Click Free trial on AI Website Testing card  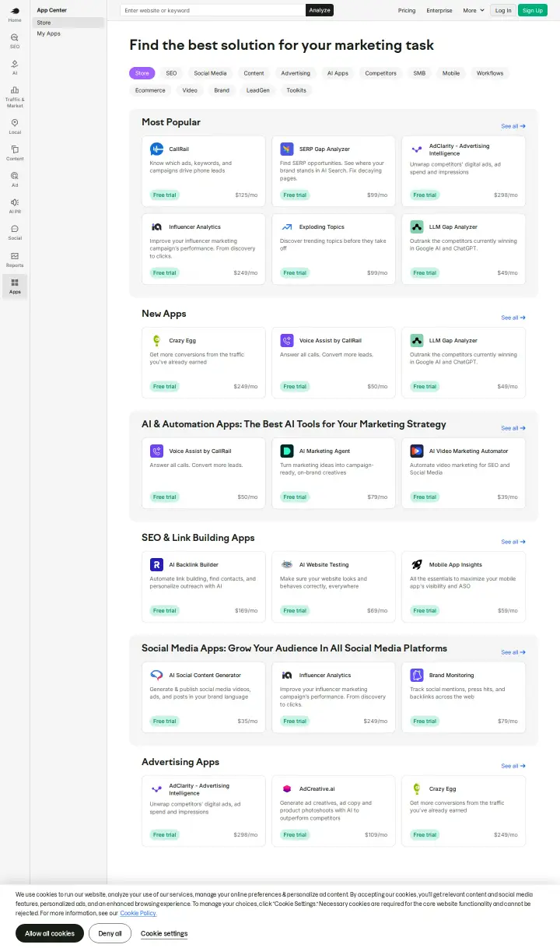pos(295,611)
